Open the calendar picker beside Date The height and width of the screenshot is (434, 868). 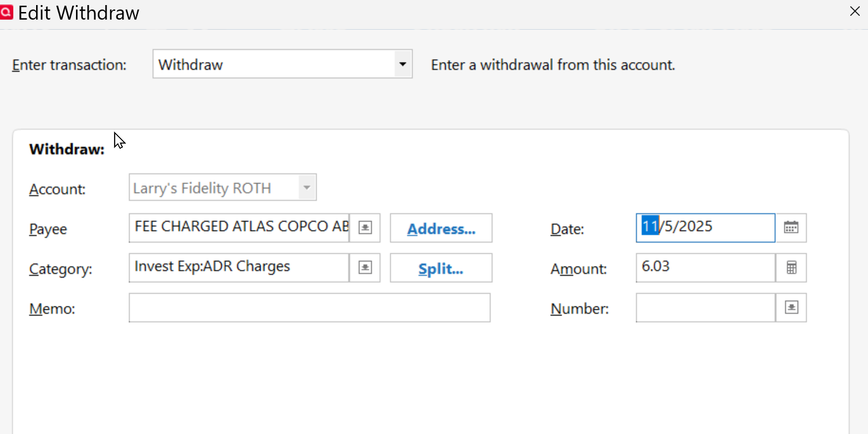pyautogui.click(x=791, y=228)
